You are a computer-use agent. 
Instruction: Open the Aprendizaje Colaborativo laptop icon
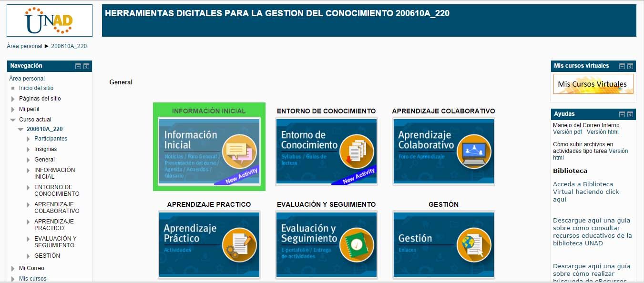coord(474,152)
